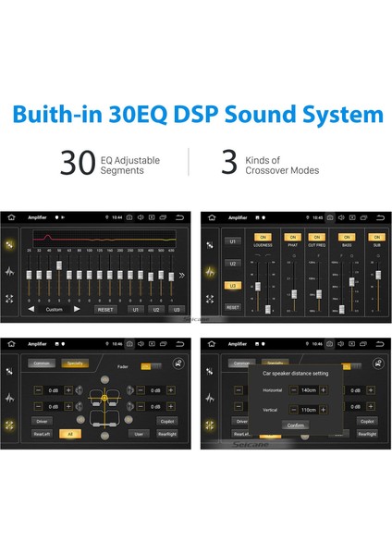392x555 pixels.
Task: Confirm the car speaker distance setting
Action: click(296, 425)
